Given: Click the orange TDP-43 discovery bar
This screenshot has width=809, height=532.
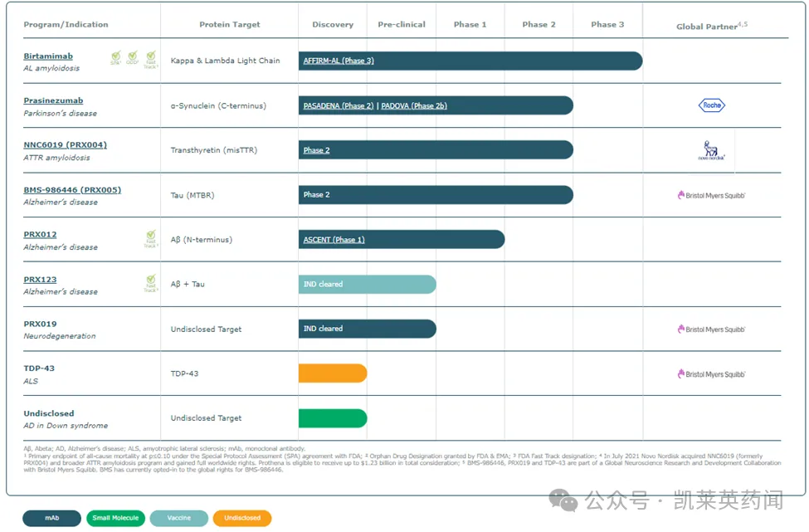Looking at the screenshot, I should pos(332,373).
